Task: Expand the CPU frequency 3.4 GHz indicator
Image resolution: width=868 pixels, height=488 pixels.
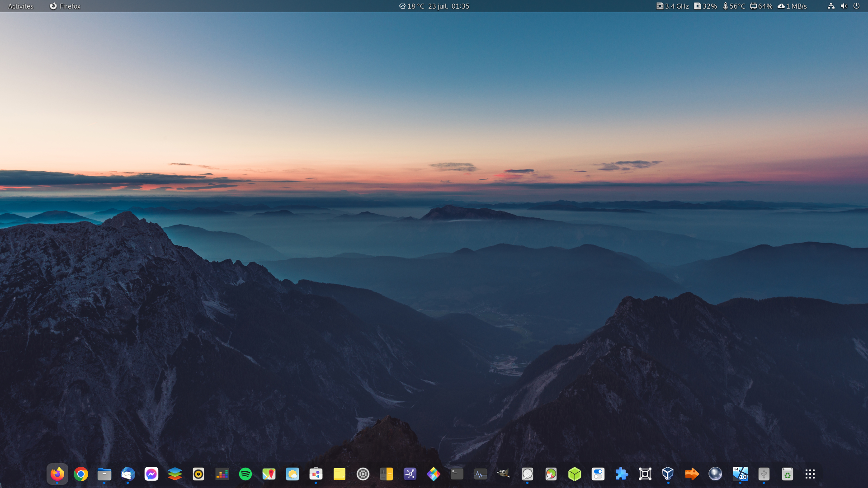Action: click(673, 6)
